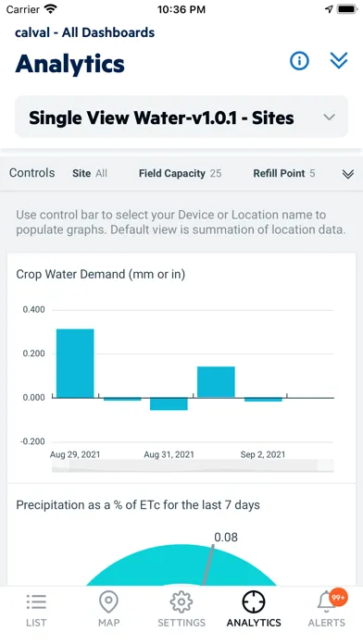Tap the 99+ alerts badge
363x644 pixels.
pyautogui.click(x=338, y=598)
